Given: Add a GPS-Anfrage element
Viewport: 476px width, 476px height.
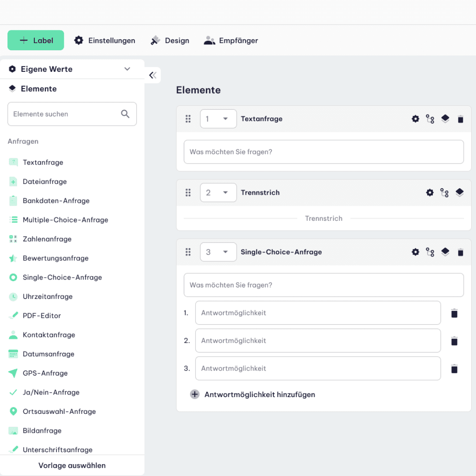Looking at the screenshot, I should click(x=38, y=373).
